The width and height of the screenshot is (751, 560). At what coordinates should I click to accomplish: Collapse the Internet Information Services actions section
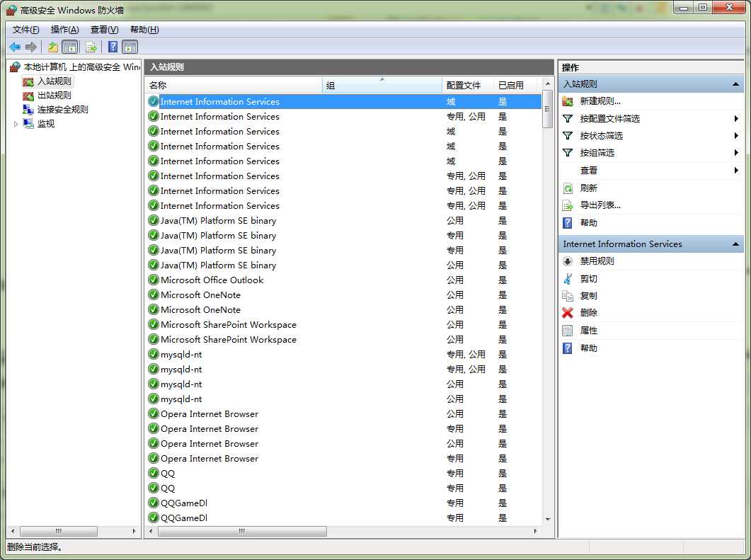point(735,244)
